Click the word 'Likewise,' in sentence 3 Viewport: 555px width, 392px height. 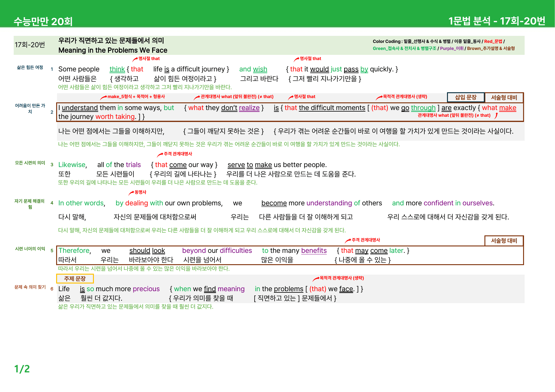tap(73, 165)
